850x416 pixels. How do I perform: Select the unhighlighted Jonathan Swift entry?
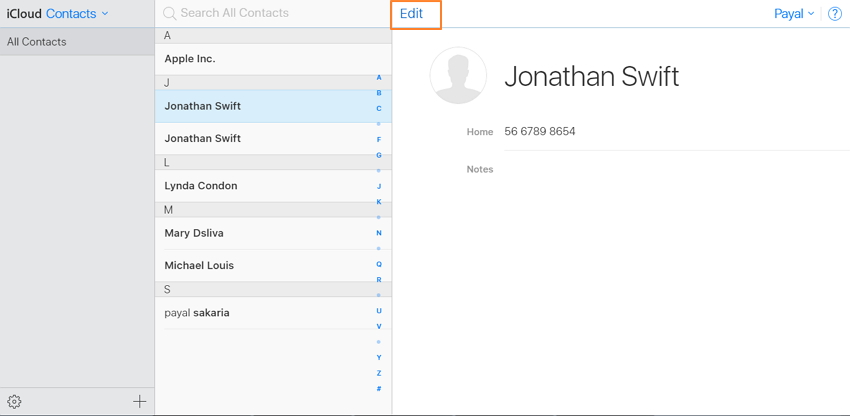[203, 139]
